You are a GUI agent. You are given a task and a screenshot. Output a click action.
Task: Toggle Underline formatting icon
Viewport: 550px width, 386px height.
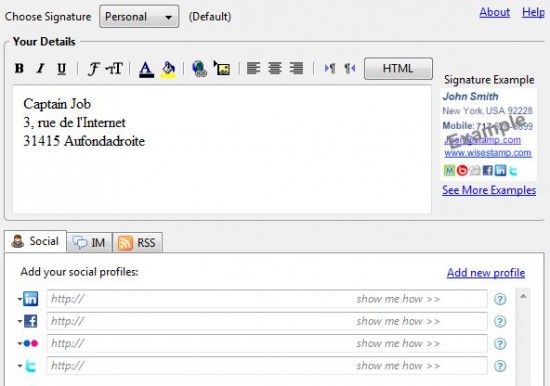click(62, 68)
